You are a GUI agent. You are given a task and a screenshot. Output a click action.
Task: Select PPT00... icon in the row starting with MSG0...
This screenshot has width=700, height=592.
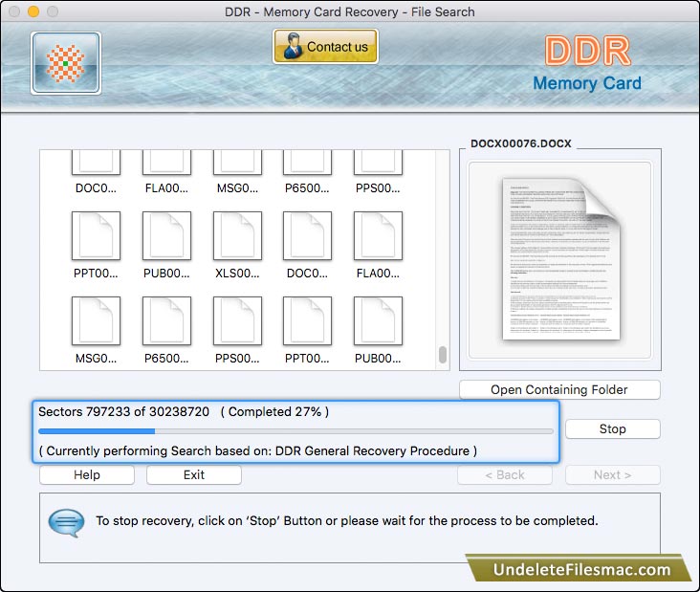tap(307, 321)
